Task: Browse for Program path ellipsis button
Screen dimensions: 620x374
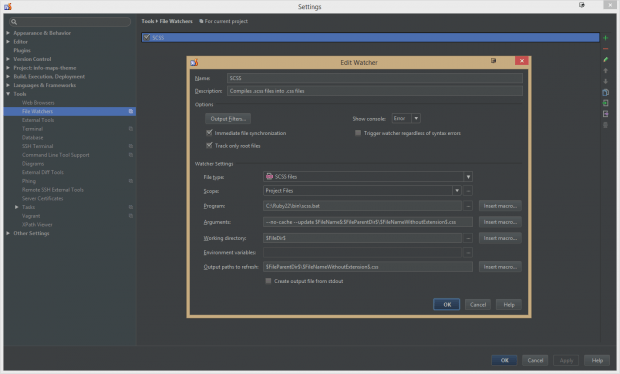Action: (x=468, y=206)
